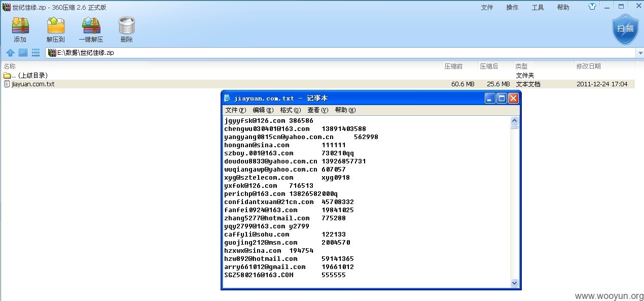Click the 360压缩 app icon in the title bar
The width and height of the screenshot is (644, 301).
coord(6,7)
